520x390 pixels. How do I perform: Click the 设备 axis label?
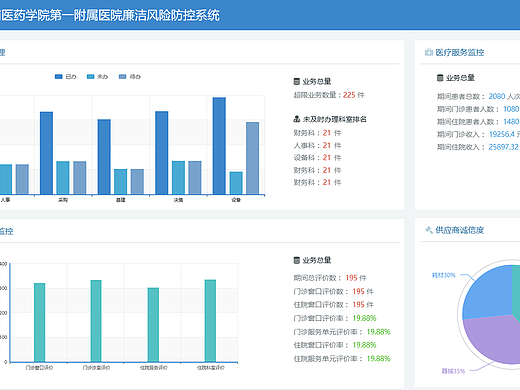tap(236, 200)
